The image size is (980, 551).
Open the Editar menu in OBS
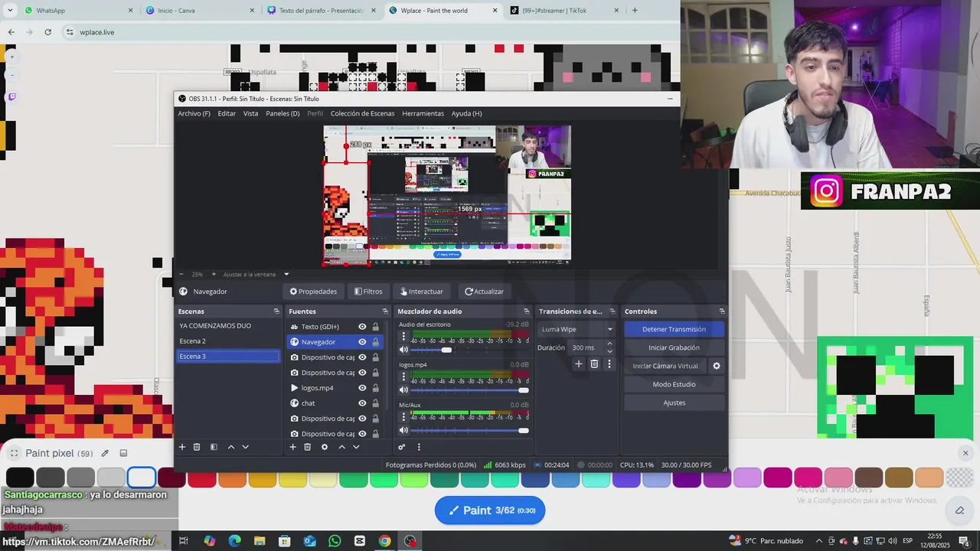pos(227,113)
